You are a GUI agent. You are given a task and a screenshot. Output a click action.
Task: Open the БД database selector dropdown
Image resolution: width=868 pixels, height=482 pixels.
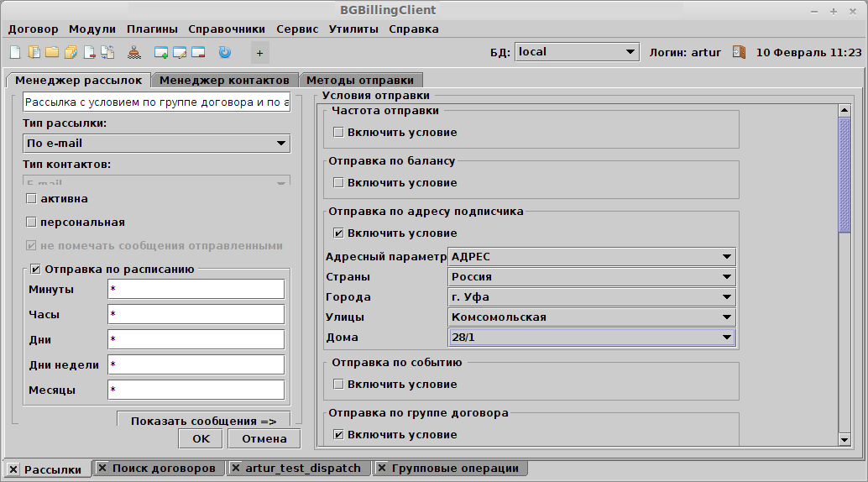pos(576,52)
